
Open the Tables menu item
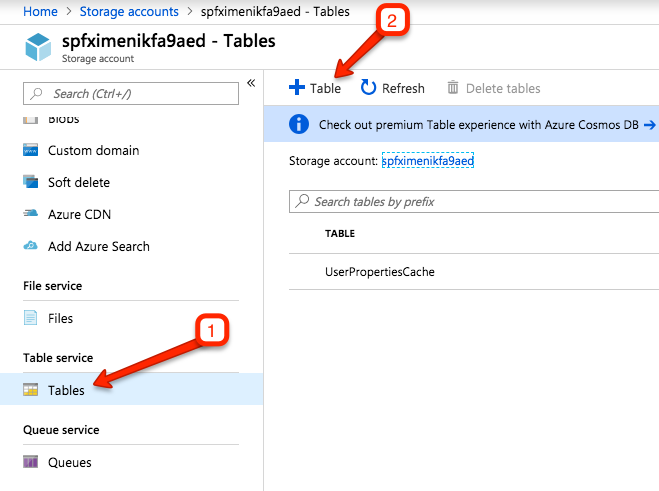(x=66, y=391)
